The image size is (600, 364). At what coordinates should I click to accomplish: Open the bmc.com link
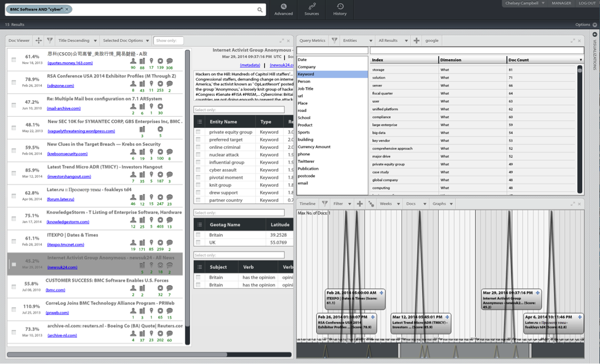pyautogui.click(x=55, y=290)
